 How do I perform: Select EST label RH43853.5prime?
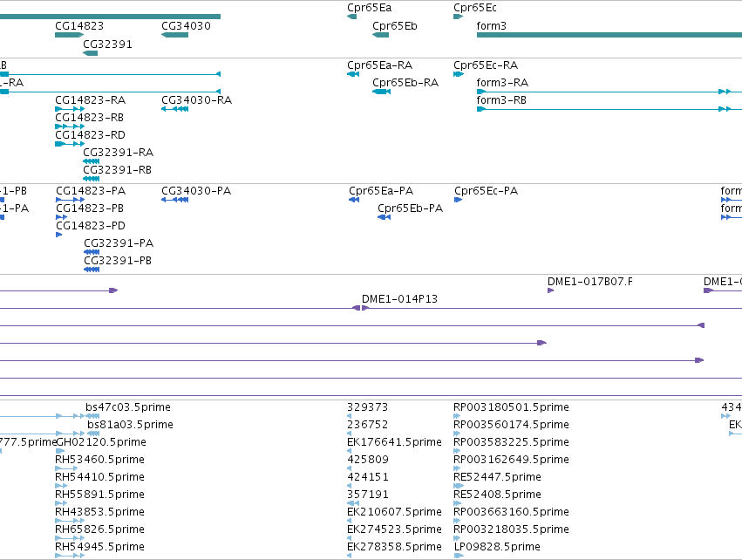pos(100,513)
